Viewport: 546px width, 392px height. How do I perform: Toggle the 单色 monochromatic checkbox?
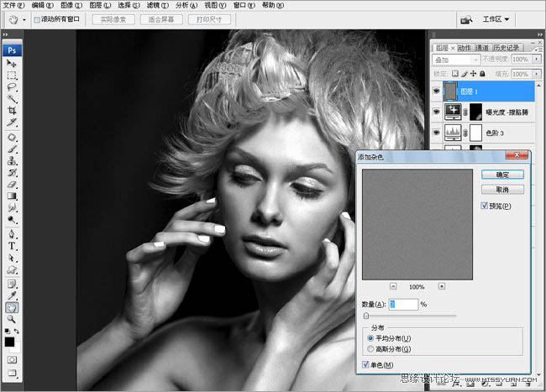pyautogui.click(x=363, y=364)
